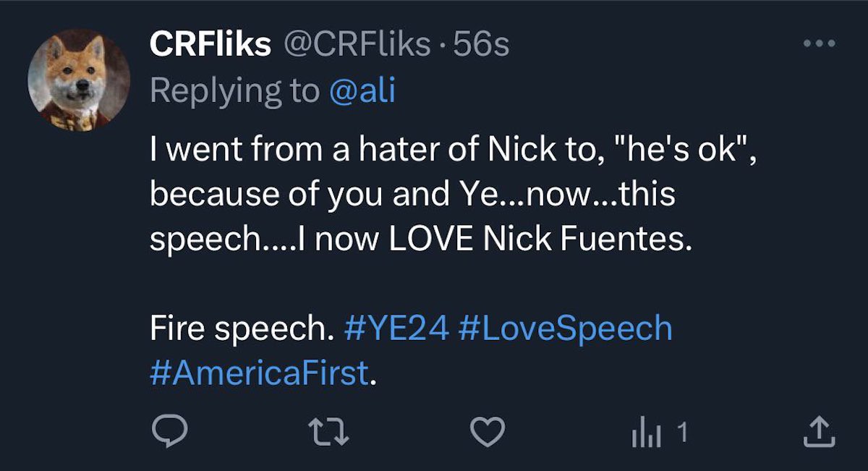The image size is (868, 471).
Task: Click the CRFliks display name
Action: [x=210, y=45]
